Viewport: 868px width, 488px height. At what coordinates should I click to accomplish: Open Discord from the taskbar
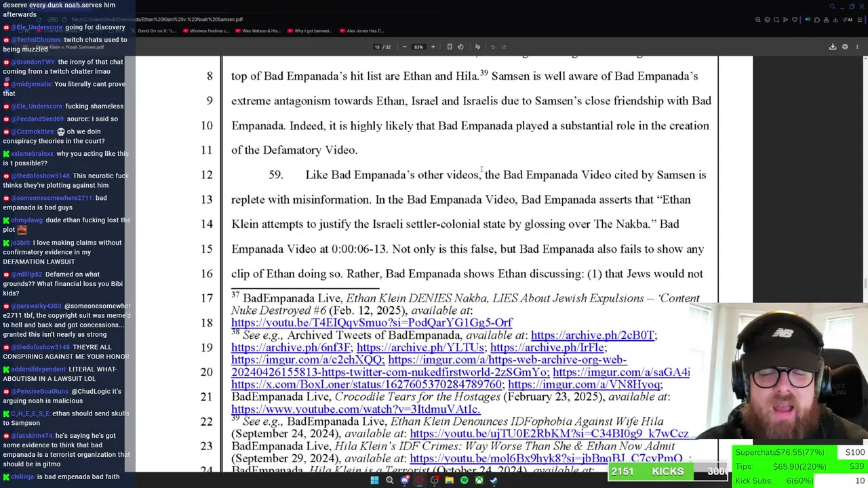405,481
